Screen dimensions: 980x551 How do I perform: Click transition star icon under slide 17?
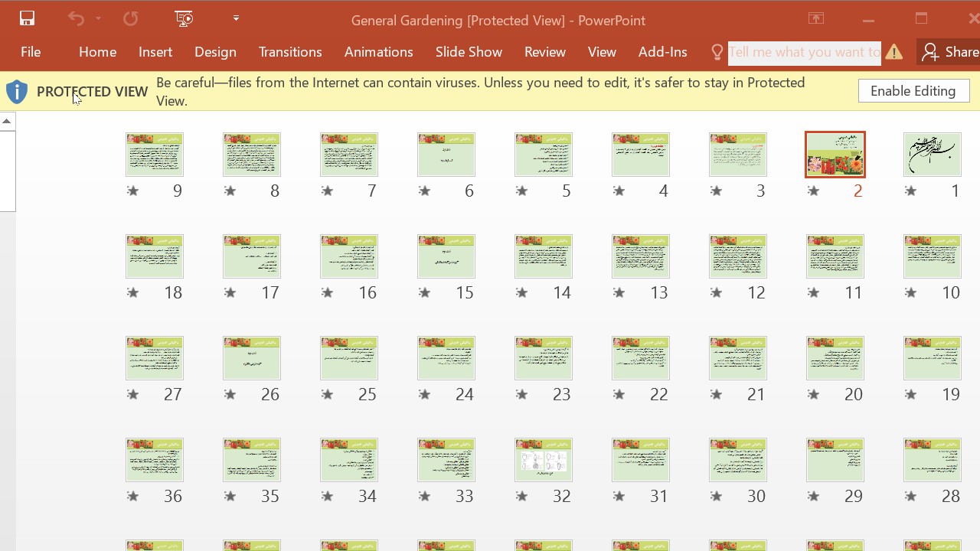(230, 292)
